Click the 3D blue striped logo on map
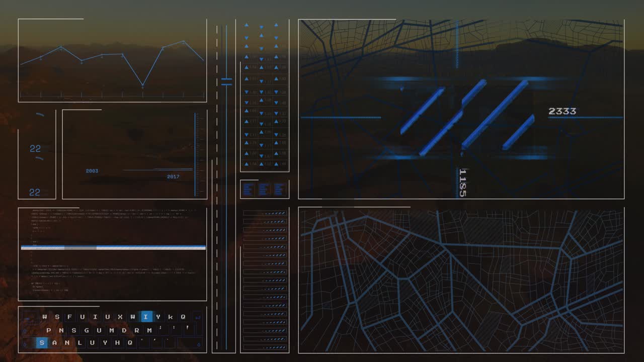 [467, 117]
